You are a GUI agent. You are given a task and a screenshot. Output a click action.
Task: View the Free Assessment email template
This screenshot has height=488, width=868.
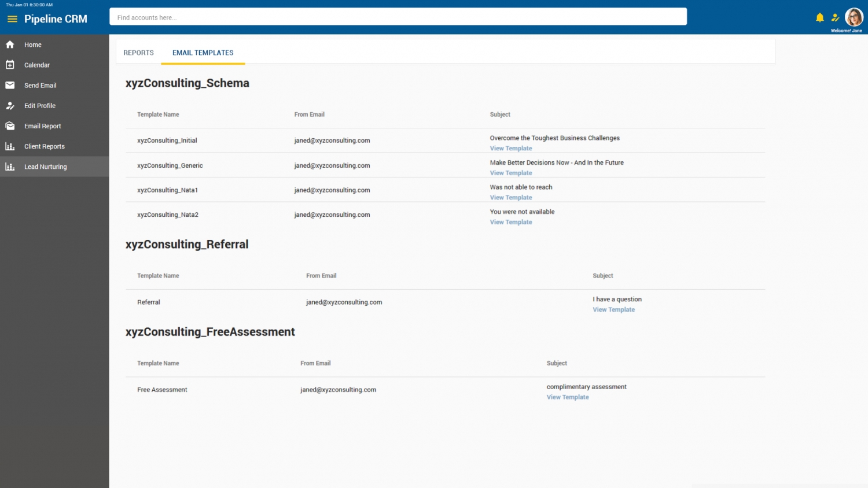567,397
